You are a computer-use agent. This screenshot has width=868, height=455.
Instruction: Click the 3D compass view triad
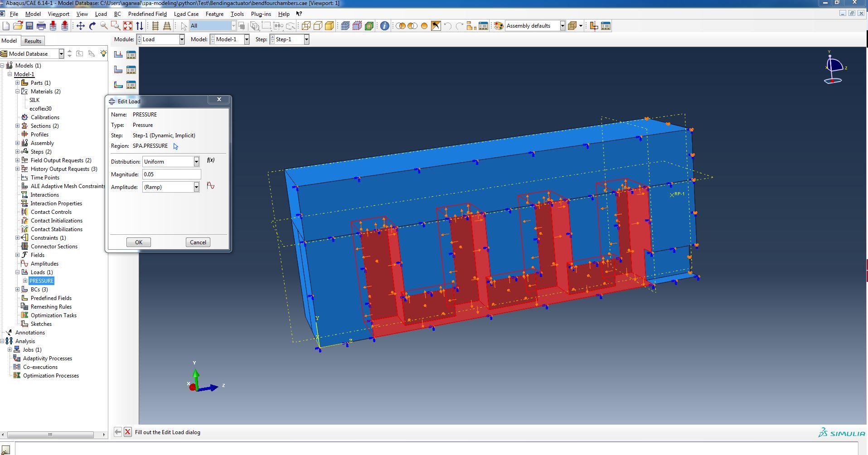[x=834, y=68]
